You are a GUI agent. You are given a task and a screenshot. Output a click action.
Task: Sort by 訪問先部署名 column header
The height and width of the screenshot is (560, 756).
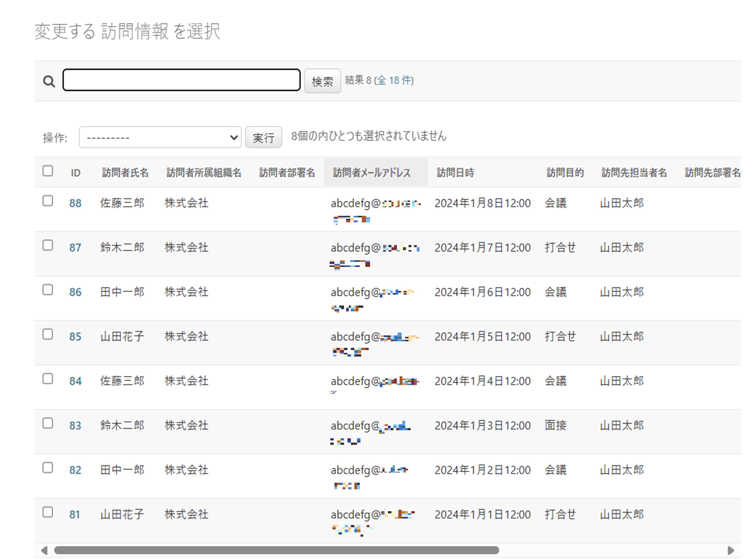(713, 173)
